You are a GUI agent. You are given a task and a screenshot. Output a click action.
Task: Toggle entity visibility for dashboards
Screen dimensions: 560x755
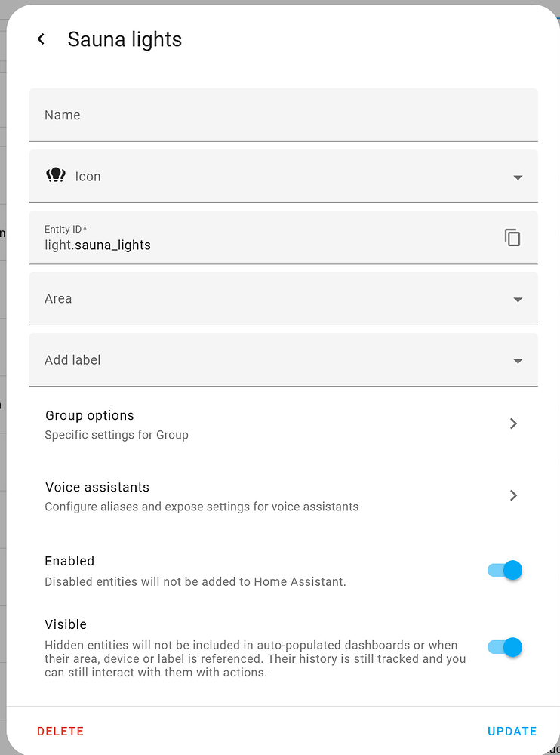coord(503,647)
